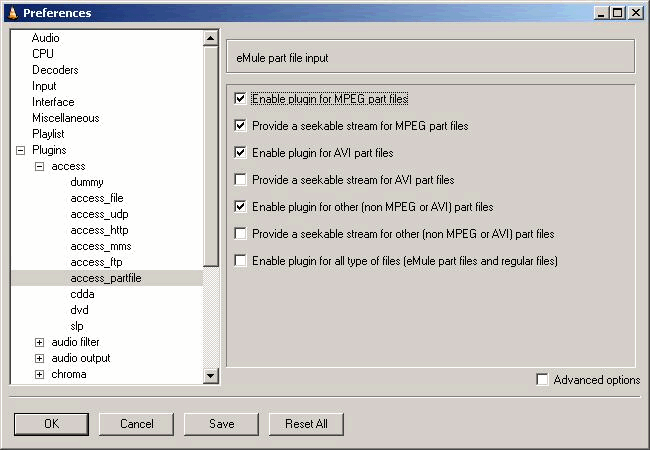Click the VLC cone icon in title bar
Viewport: 650px width, 450px height.
click(13, 13)
